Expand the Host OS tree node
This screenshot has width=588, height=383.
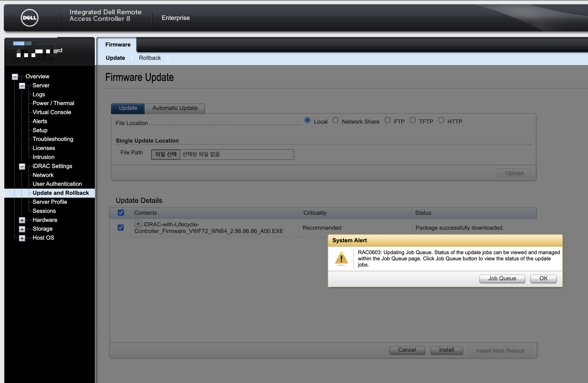coord(22,238)
